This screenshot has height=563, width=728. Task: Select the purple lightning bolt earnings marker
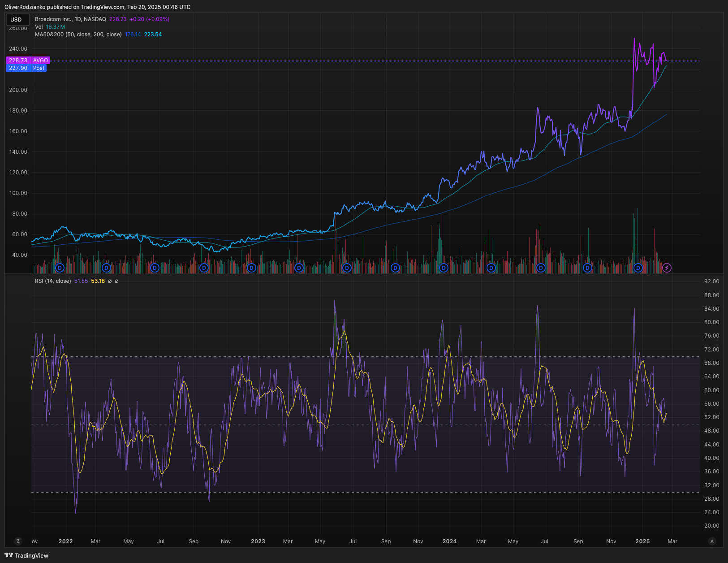(x=667, y=268)
